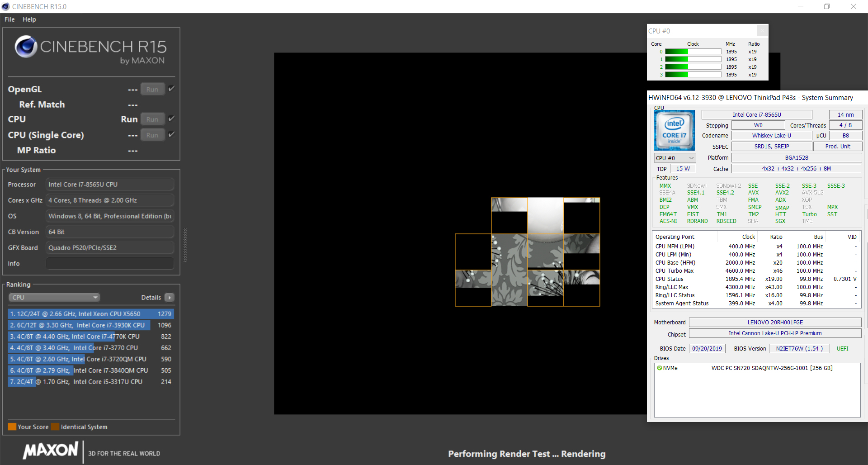Click the Intel Core i7-8565U name field in HWiNFO

point(757,115)
